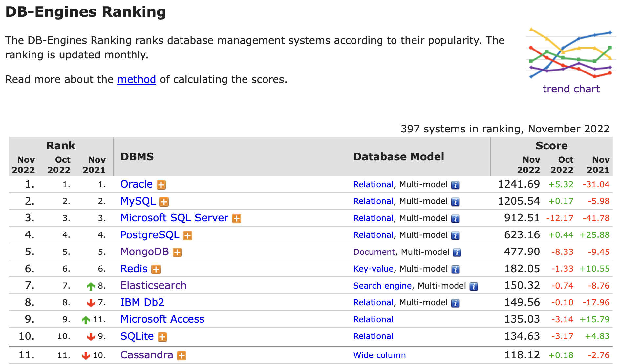619x364 pixels.
Task: Open the Microsoft Access link
Action: coord(162,319)
